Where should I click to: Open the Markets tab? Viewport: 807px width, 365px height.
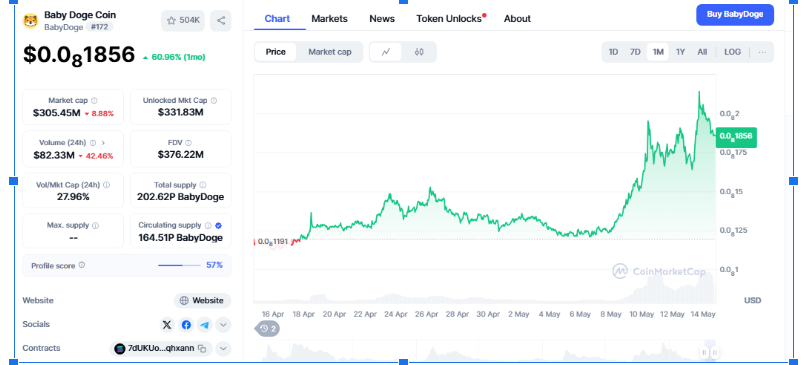coord(329,19)
